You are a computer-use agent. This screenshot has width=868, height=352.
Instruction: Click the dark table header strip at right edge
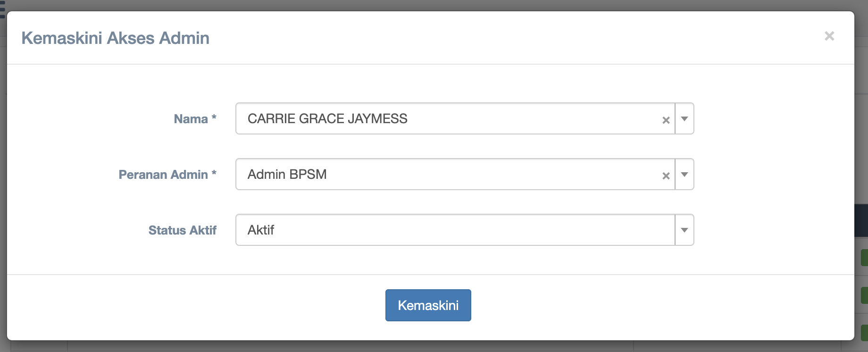pos(861,220)
